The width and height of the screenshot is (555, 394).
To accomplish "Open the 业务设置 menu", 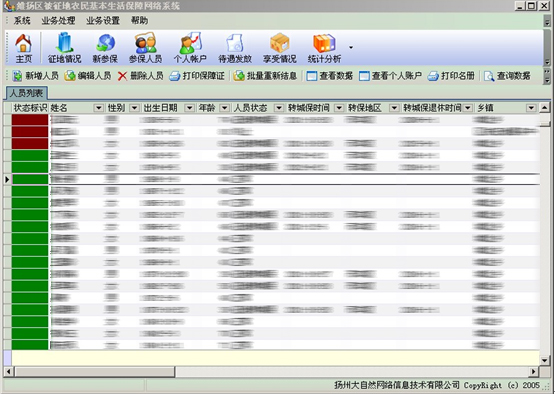I will coord(103,21).
